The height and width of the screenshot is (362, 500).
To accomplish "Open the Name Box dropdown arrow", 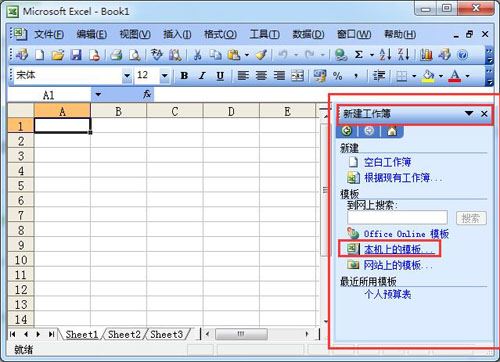I will pos(98,95).
